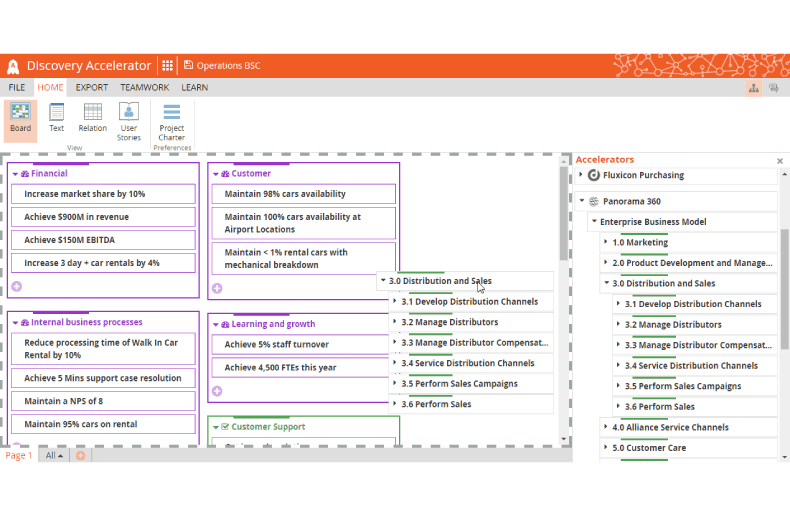Click Accelerators panel scrollbar up arrow
This screenshot has height=515, width=790.
tap(784, 174)
